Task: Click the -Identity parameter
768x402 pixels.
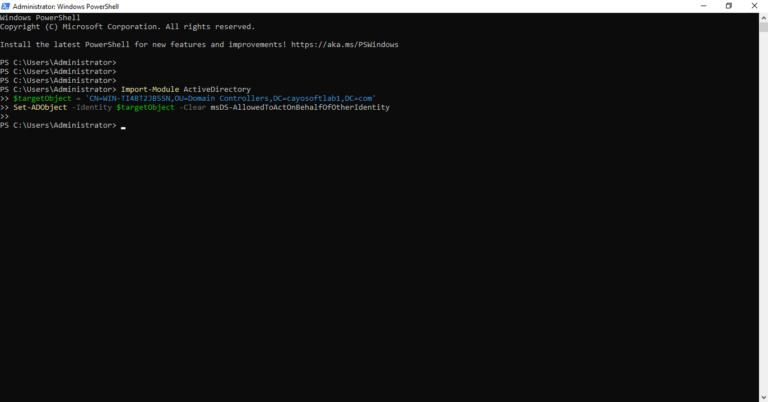Action: pyautogui.click(x=92, y=108)
